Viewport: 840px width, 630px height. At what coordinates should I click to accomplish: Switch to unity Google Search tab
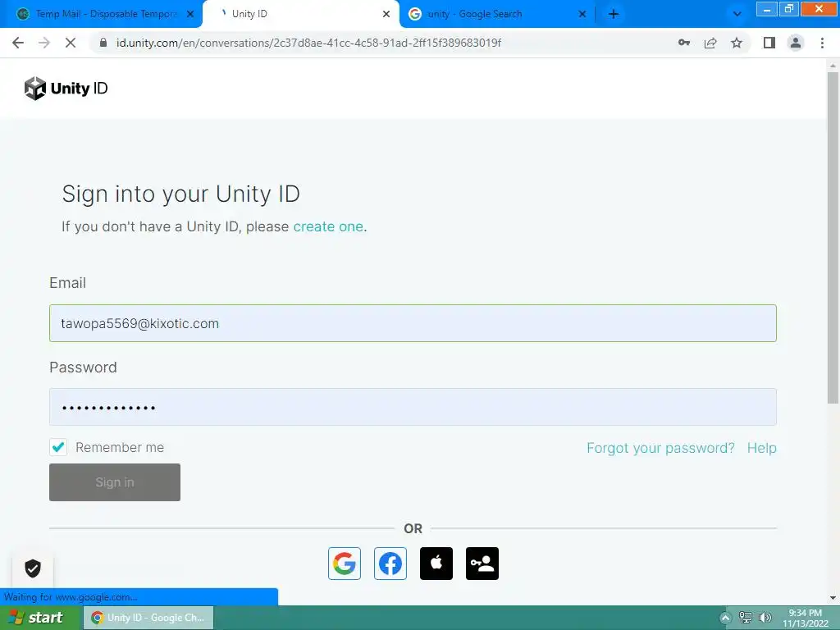point(497,14)
